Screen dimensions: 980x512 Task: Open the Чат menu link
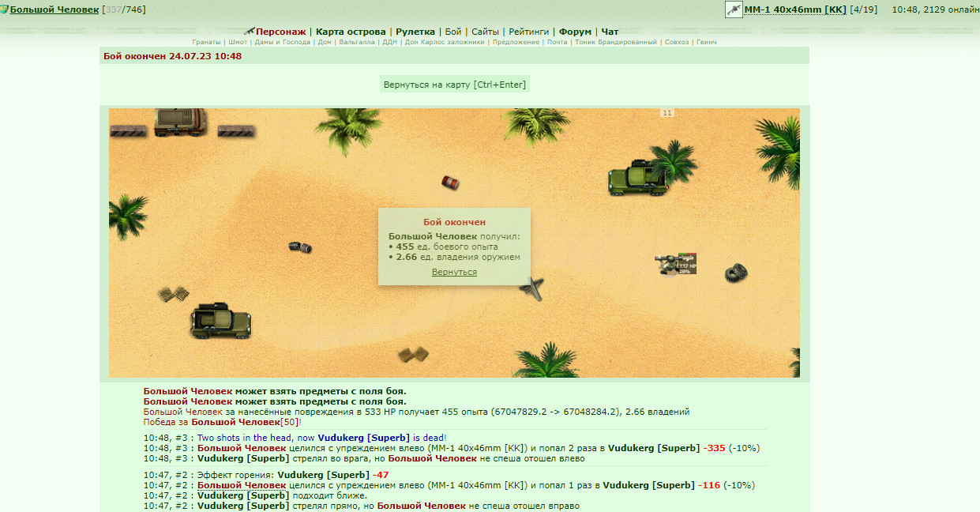coord(610,32)
